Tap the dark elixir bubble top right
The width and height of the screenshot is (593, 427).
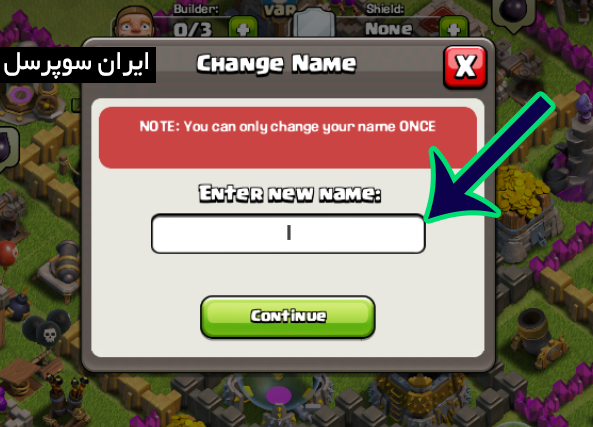[514, 11]
